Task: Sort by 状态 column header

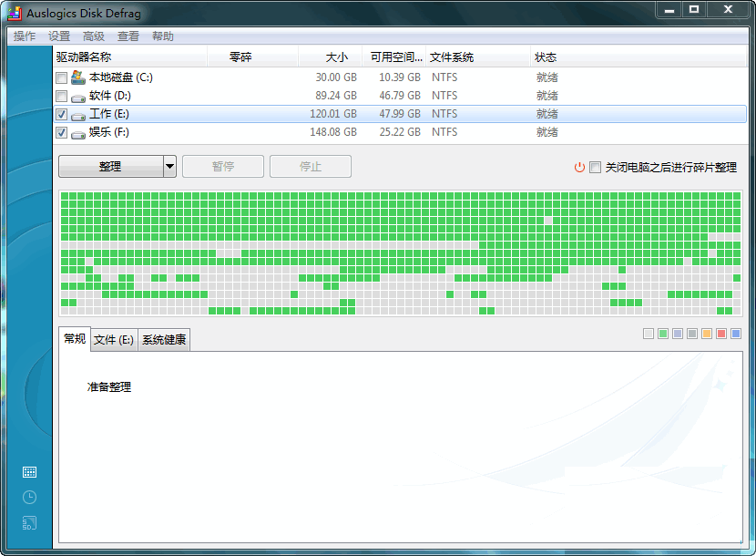Action: (x=639, y=57)
